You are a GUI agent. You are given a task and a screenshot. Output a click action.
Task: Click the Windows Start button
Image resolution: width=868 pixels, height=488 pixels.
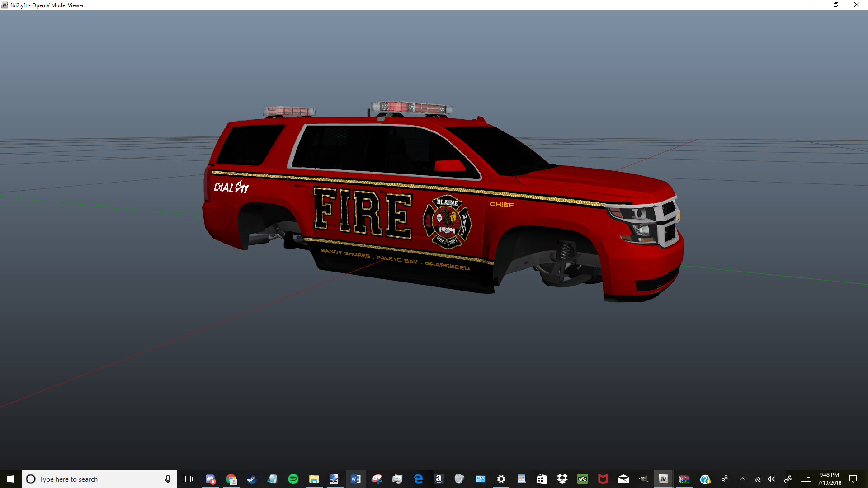[11, 479]
